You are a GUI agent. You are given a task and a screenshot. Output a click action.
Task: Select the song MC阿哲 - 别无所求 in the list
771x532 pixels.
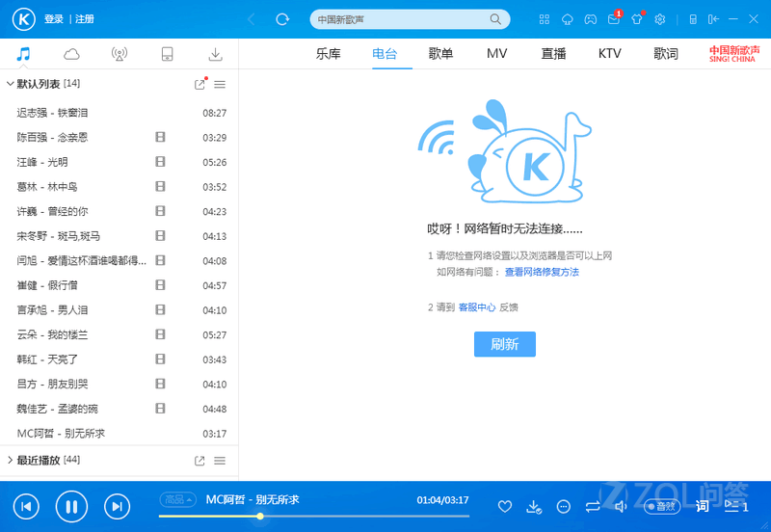coord(119,433)
